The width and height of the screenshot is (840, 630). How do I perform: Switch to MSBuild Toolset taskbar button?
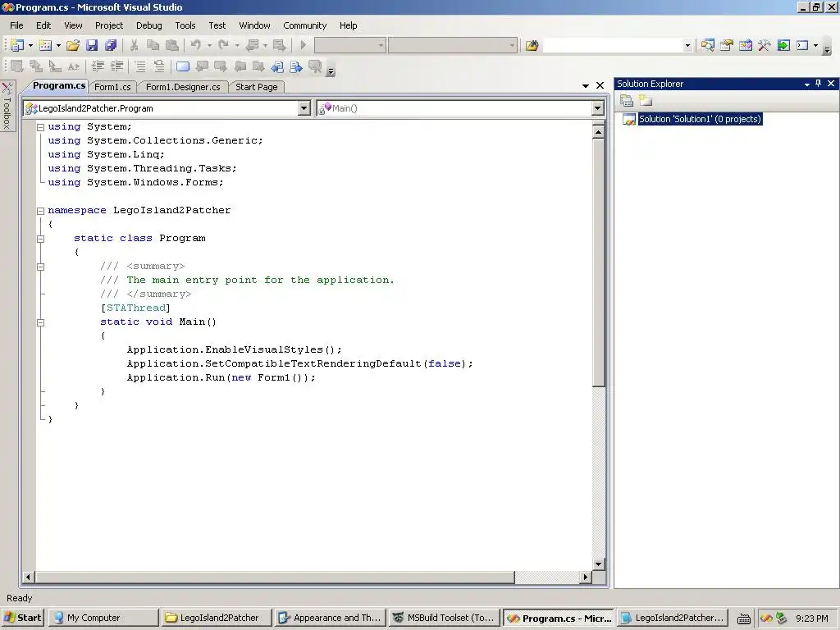click(x=443, y=618)
